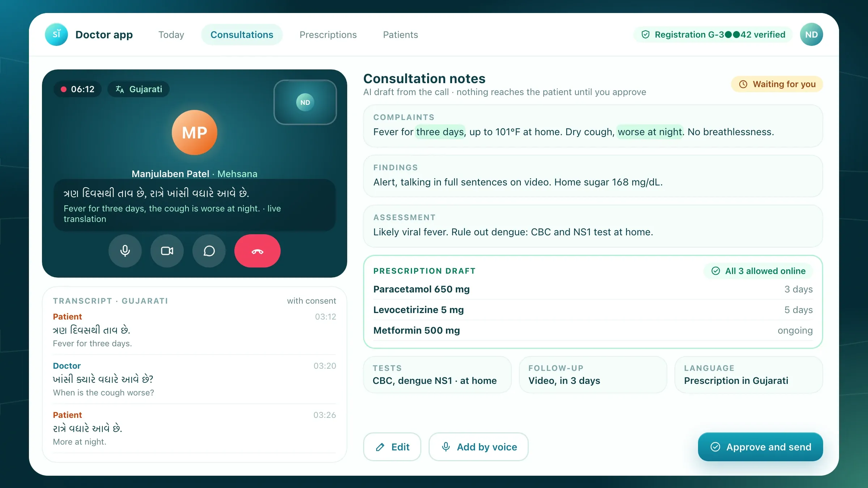Click the All 3 allowed online badge

pyautogui.click(x=758, y=271)
